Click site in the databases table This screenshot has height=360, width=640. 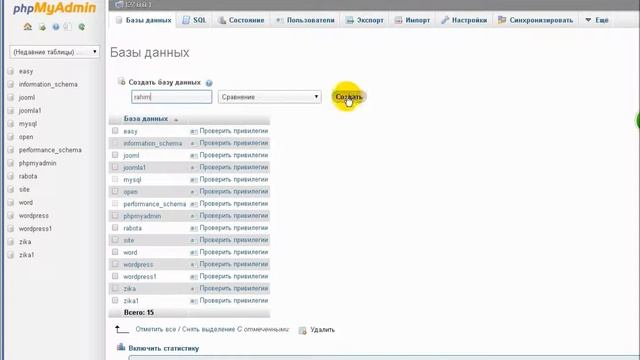(x=129, y=240)
